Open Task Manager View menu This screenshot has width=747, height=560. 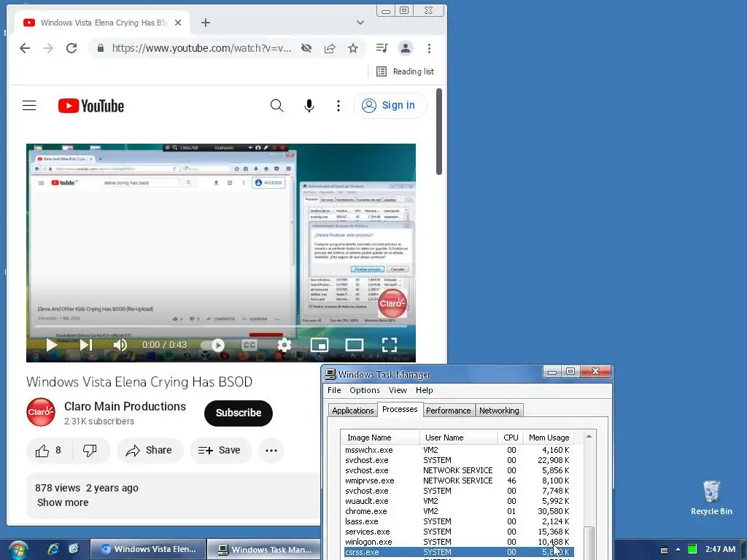click(x=398, y=390)
